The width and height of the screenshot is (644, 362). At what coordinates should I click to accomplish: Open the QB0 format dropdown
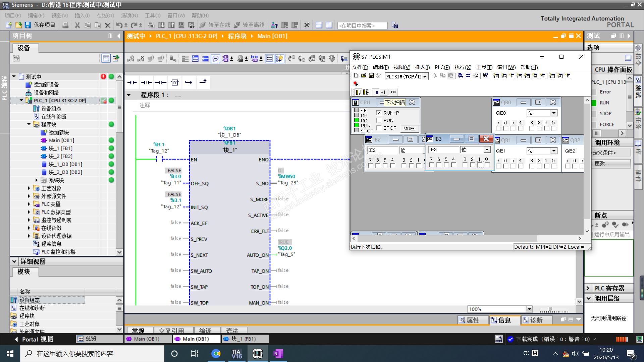coord(554,113)
